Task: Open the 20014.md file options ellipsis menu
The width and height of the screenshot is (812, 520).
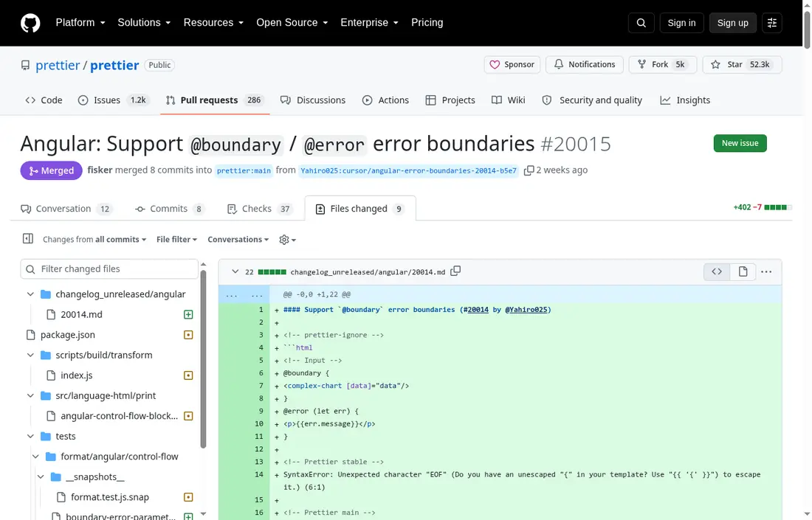Action: (766, 271)
